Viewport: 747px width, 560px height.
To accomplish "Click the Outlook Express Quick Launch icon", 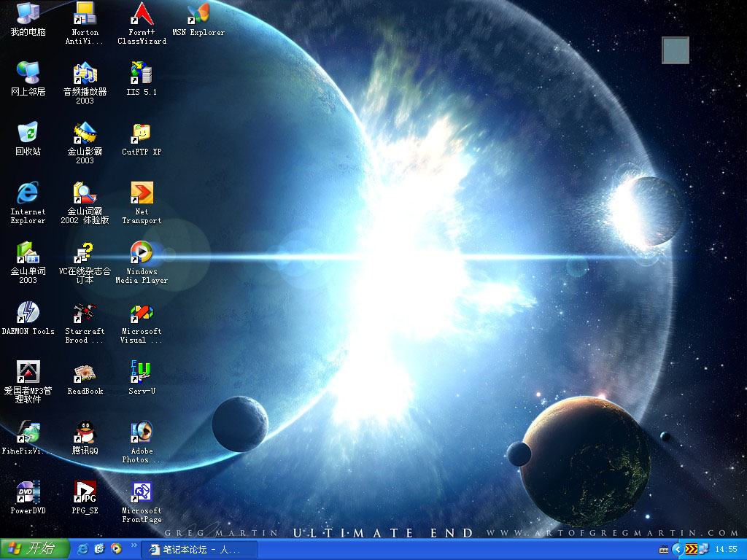I will point(99,549).
